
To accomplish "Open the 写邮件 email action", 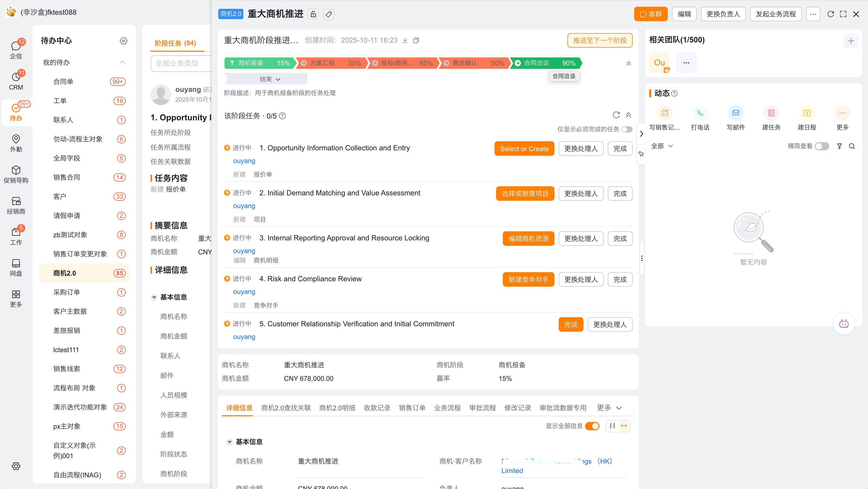I will click(736, 113).
